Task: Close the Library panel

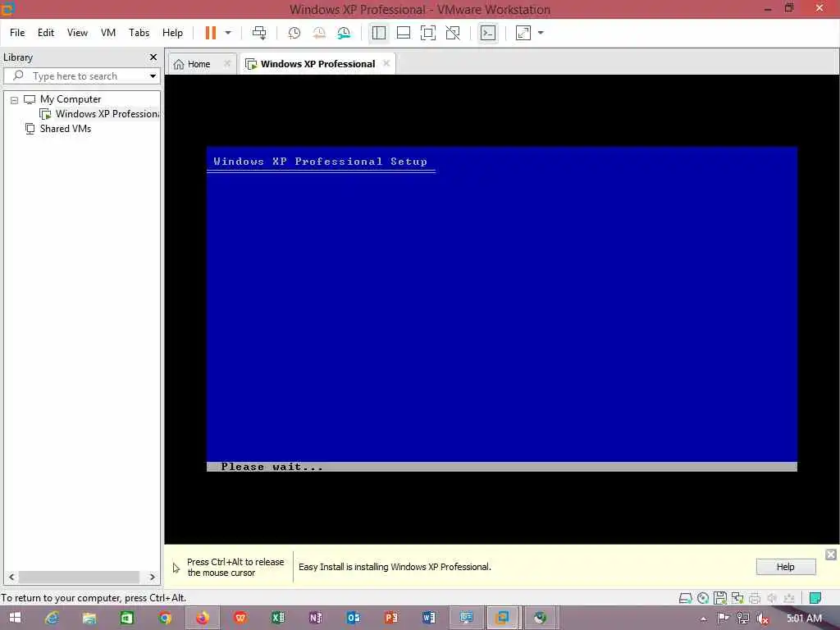Action: point(153,57)
